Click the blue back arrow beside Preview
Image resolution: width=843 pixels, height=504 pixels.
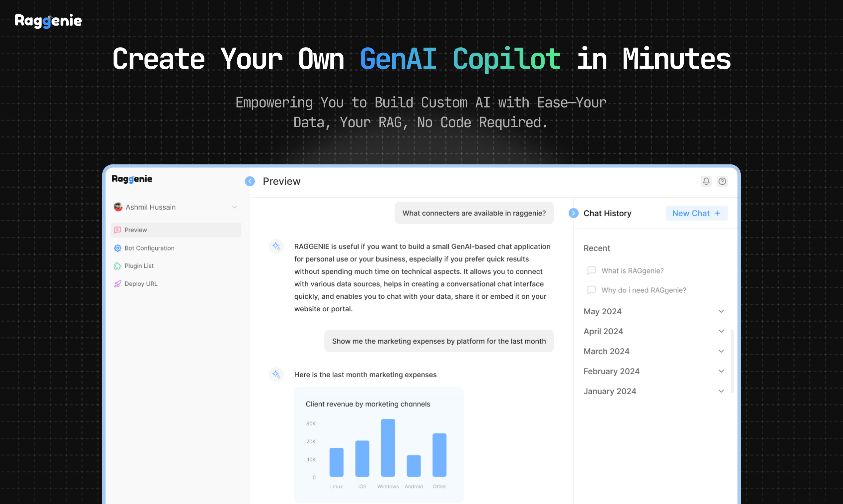click(250, 181)
